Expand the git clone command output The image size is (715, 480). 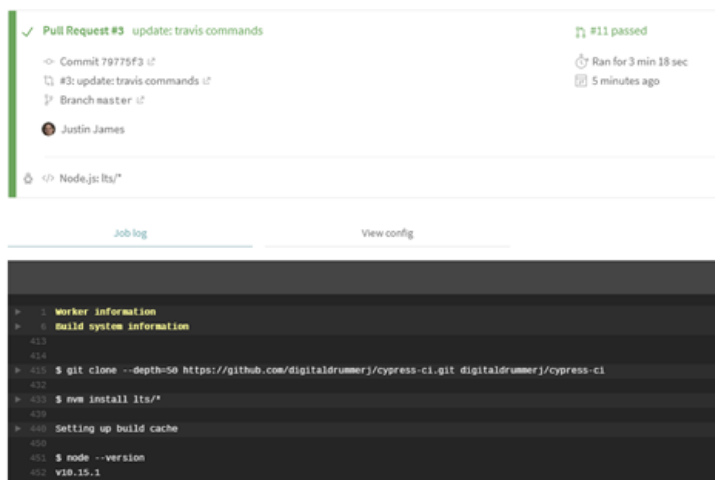[17, 370]
